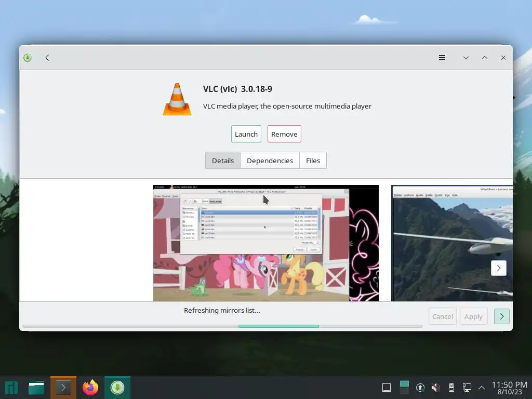Image resolution: width=532 pixels, height=399 pixels.
Task: Click the mirrors refresh progress bar
Action: (x=222, y=326)
